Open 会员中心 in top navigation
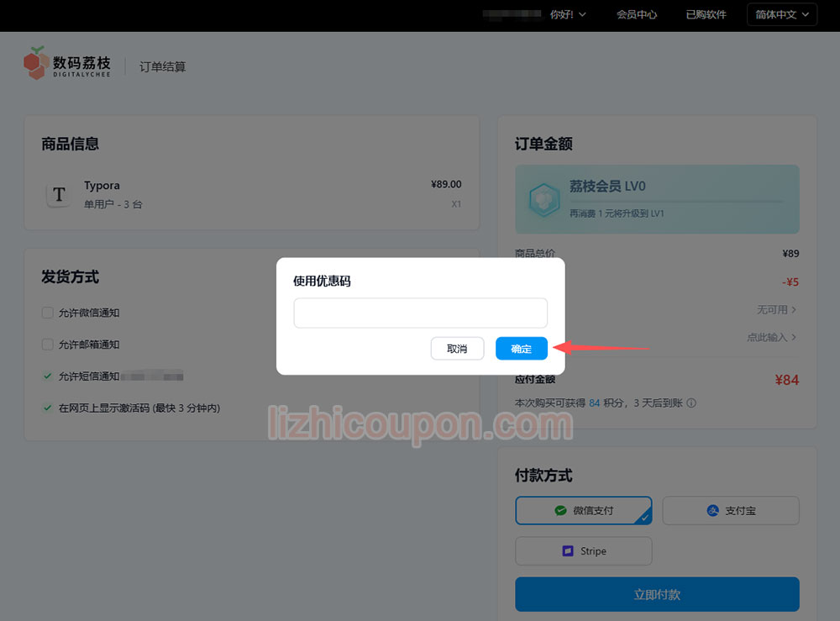Screen dimensions: 840x621 [637, 14]
